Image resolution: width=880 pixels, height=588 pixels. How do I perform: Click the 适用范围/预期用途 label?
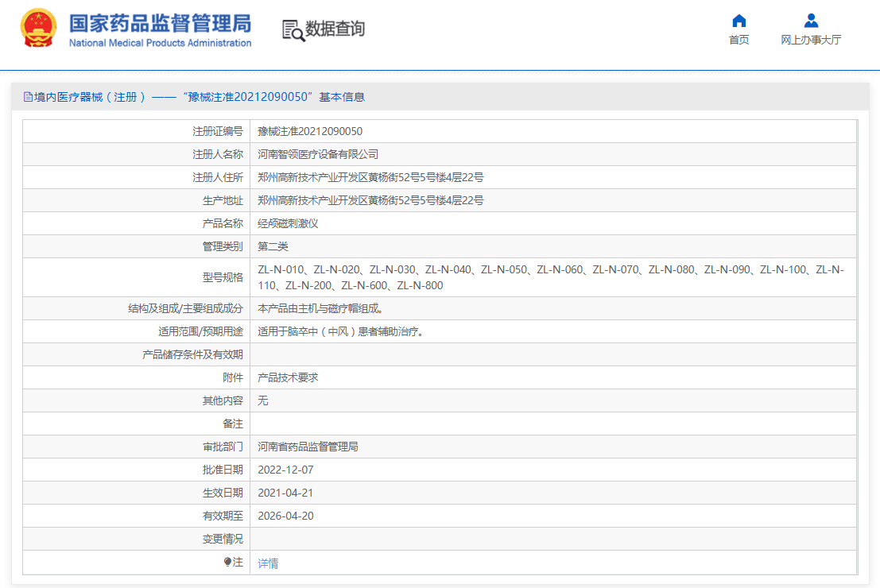pos(200,331)
